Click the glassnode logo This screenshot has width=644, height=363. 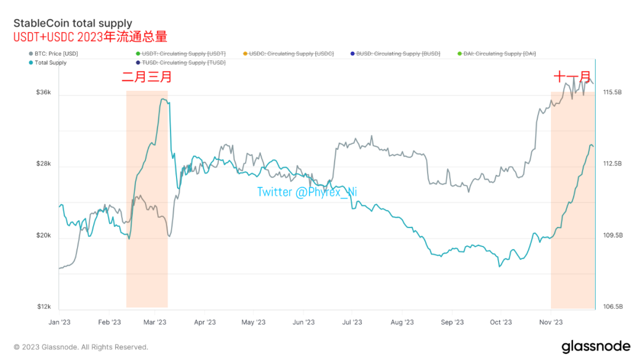596,346
